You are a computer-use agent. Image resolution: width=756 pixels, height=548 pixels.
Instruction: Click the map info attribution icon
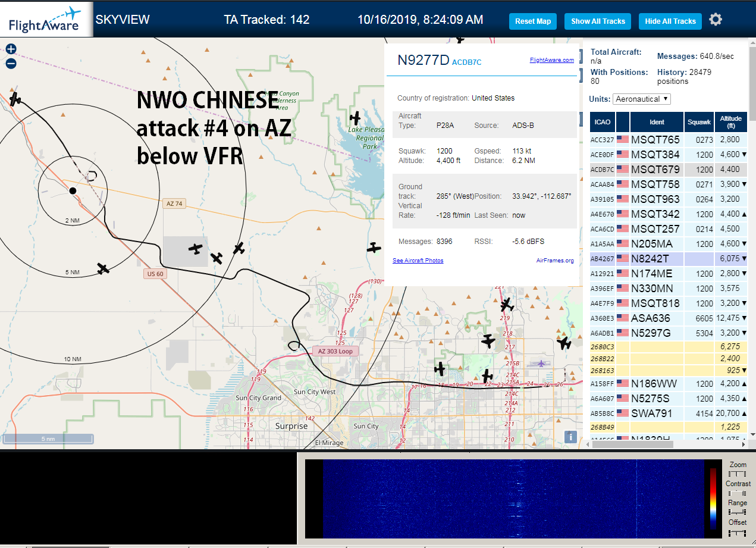point(570,437)
